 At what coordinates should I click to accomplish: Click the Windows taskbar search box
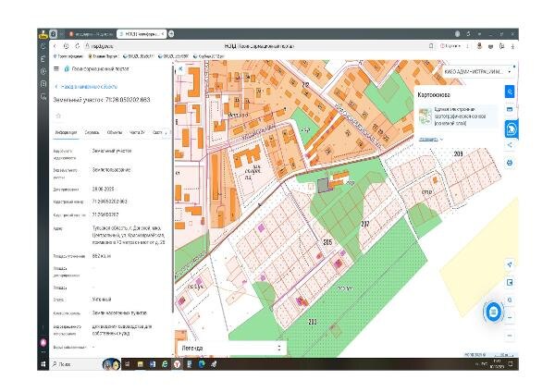[x=76, y=363]
